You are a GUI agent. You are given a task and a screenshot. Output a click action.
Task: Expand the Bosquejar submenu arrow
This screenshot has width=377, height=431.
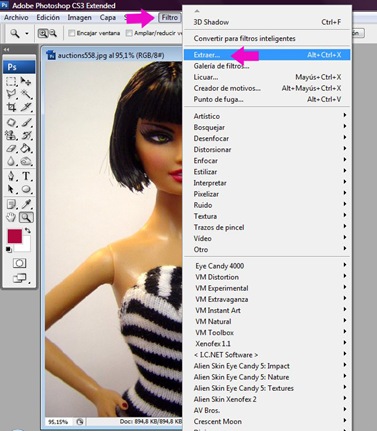345,126
